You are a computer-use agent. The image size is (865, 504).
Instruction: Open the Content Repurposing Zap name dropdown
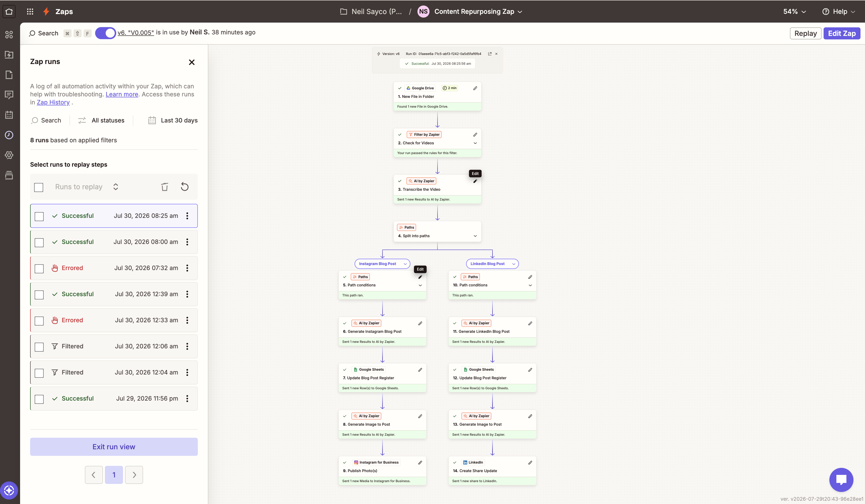tap(478, 11)
